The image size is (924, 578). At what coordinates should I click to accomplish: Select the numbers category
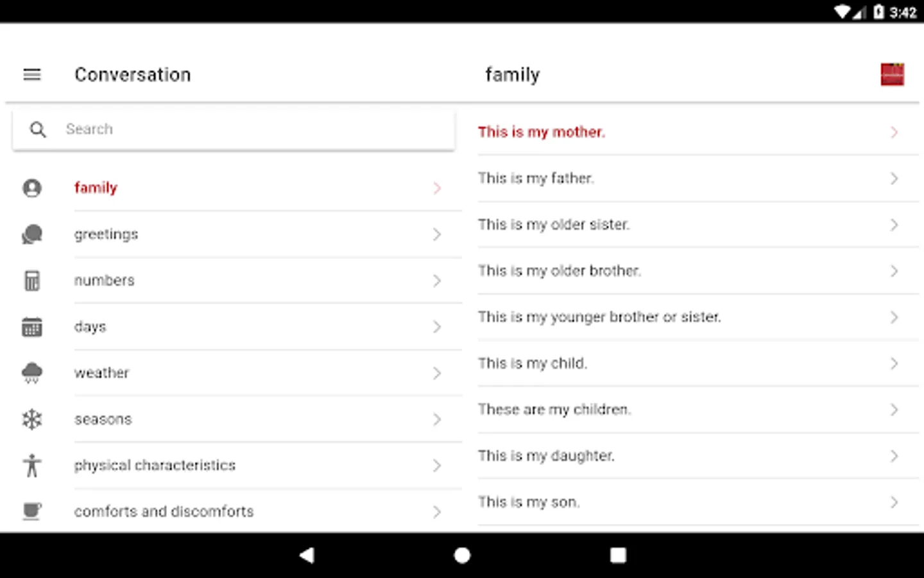pyautogui.click(x=105, y=281)
